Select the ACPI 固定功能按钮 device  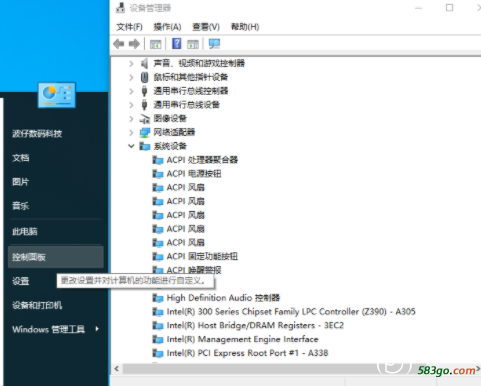[202, 256]
